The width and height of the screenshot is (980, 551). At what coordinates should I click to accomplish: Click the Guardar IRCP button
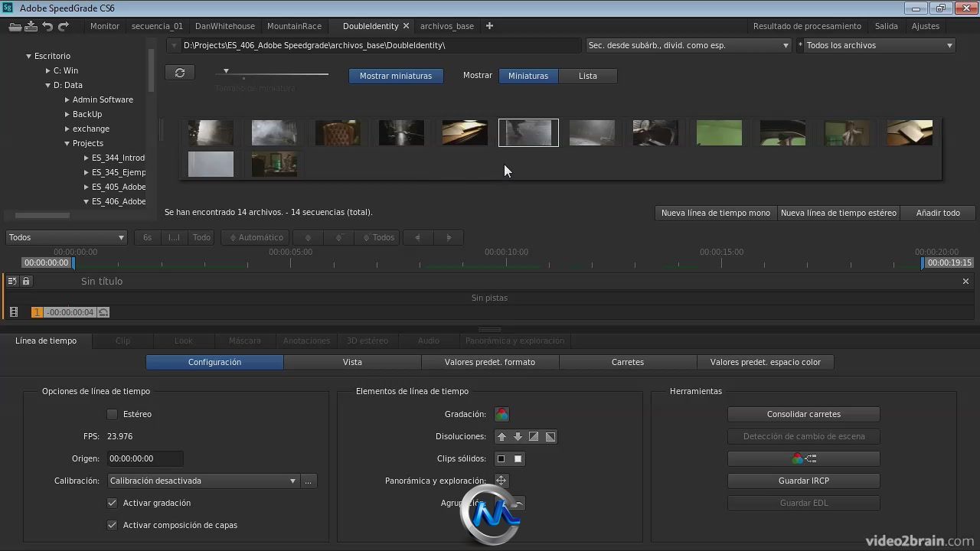(803, 481)
